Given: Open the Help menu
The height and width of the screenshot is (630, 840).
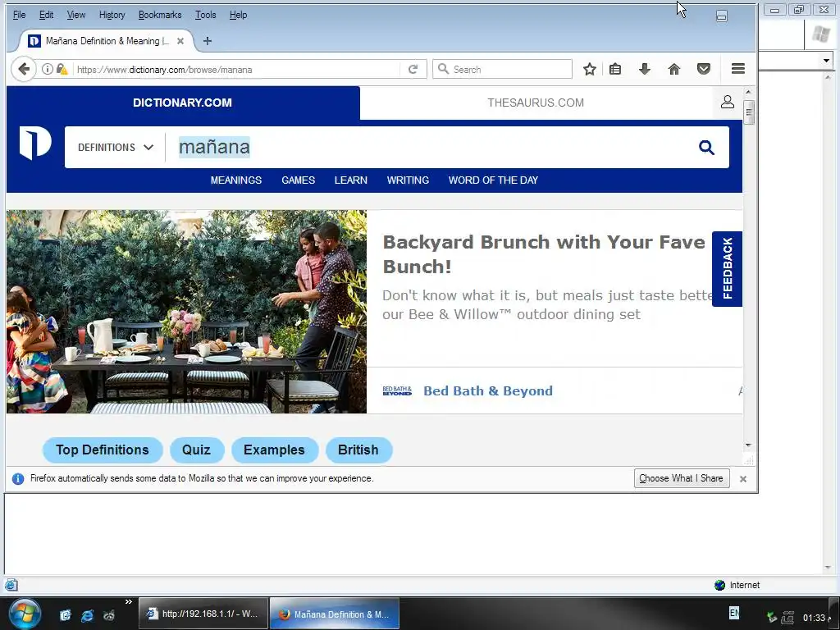Looking at the screenshot, I should [238, 15].
